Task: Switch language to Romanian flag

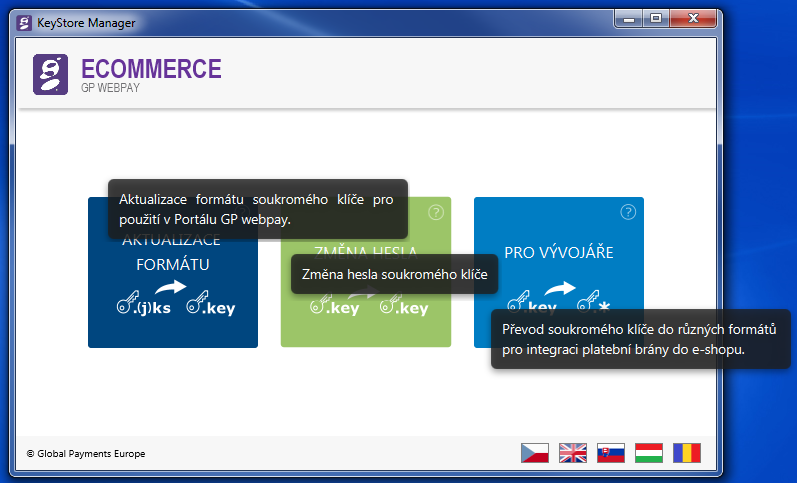Action: tap(687, 452)
